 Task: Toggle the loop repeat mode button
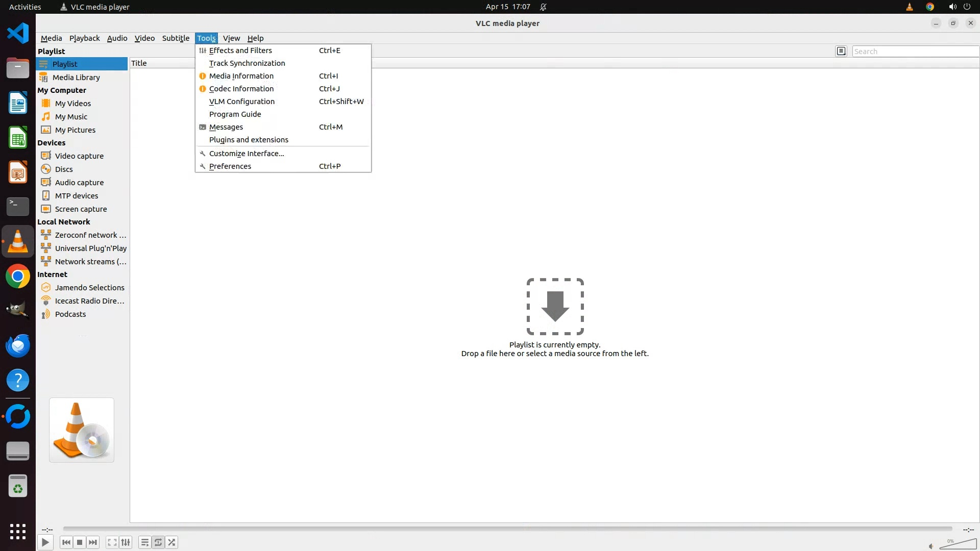tap(158, 542)
